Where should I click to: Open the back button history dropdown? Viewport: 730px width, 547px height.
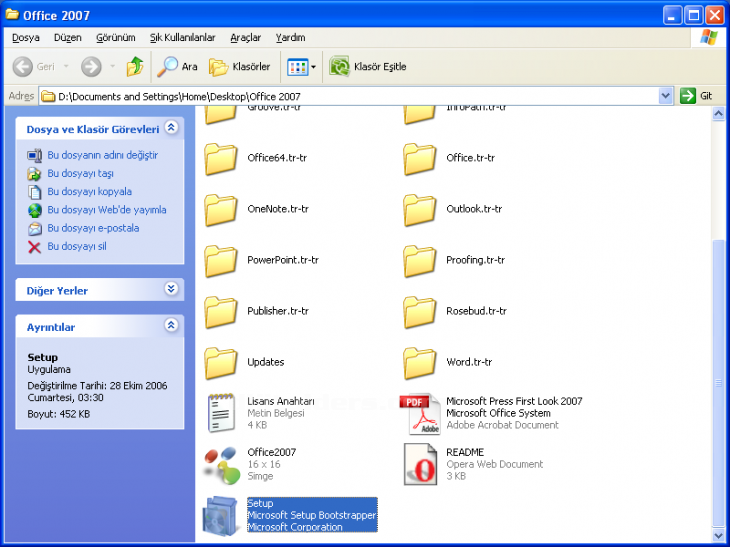click(x=66, y=67)
